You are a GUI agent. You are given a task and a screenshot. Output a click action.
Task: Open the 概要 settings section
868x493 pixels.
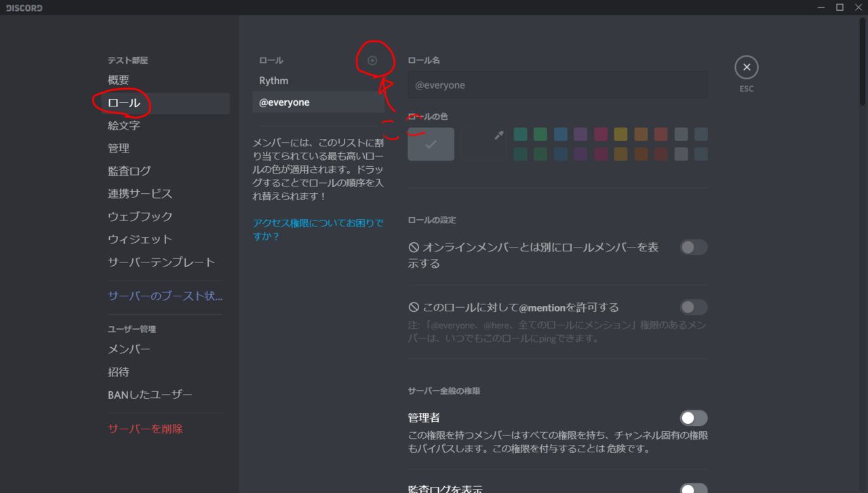pyautogui.click(x=118, y=79)
